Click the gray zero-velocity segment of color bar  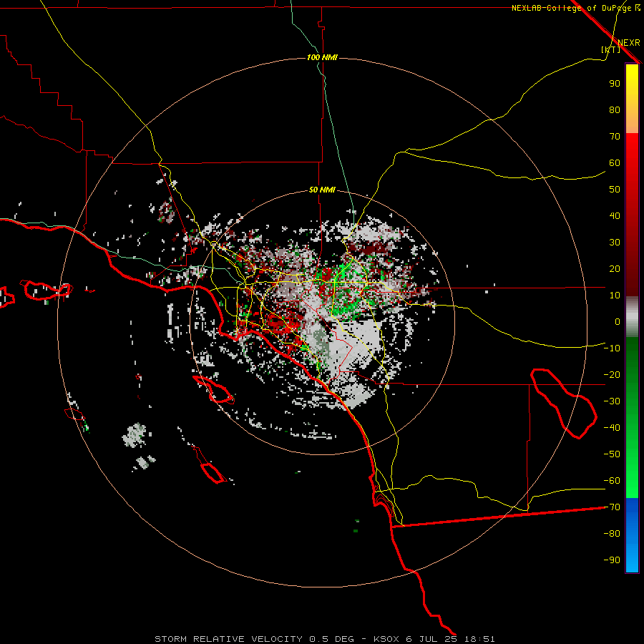pyautogui.click(x=632, y=317)
